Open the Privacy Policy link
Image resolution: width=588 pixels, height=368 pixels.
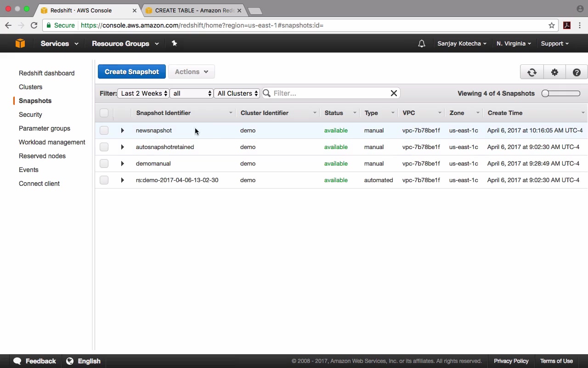point(511,361)
